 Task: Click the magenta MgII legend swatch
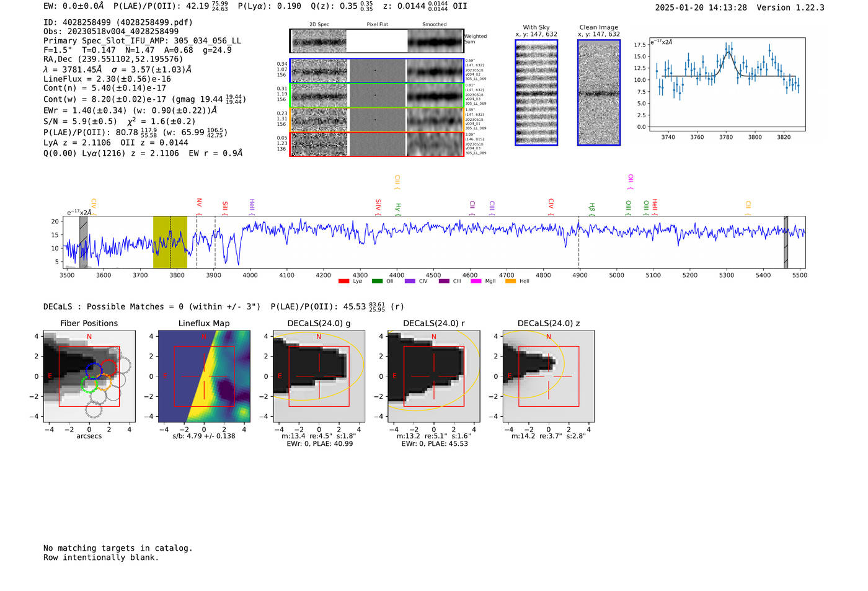pyautogui.click(x=476, y=281)
